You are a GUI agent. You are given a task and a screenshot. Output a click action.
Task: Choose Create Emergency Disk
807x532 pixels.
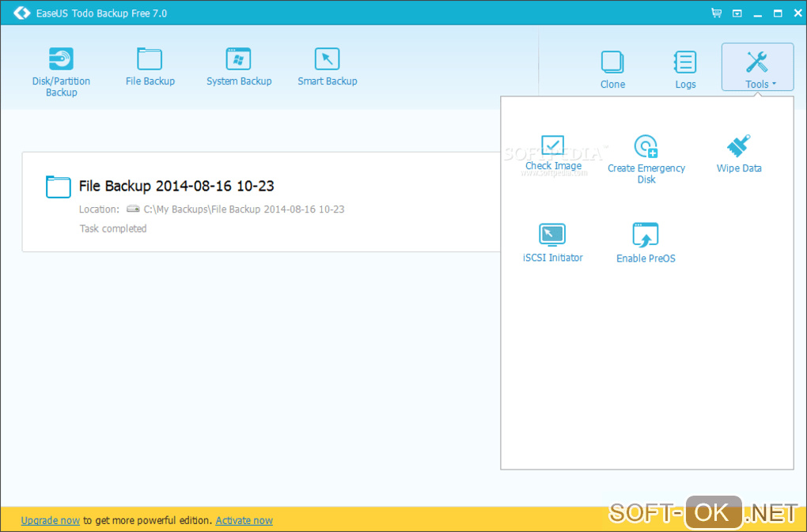pos(646,160)
